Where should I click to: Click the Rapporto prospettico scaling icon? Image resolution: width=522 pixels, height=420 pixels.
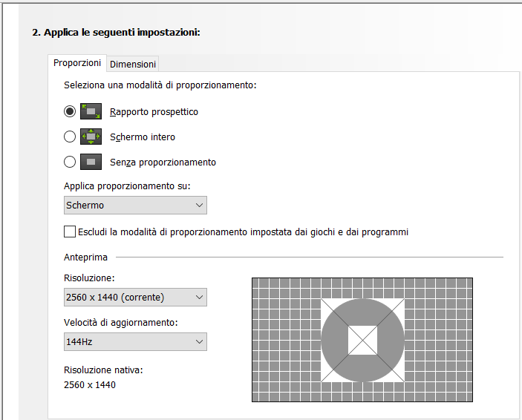(x=91, y=111)
